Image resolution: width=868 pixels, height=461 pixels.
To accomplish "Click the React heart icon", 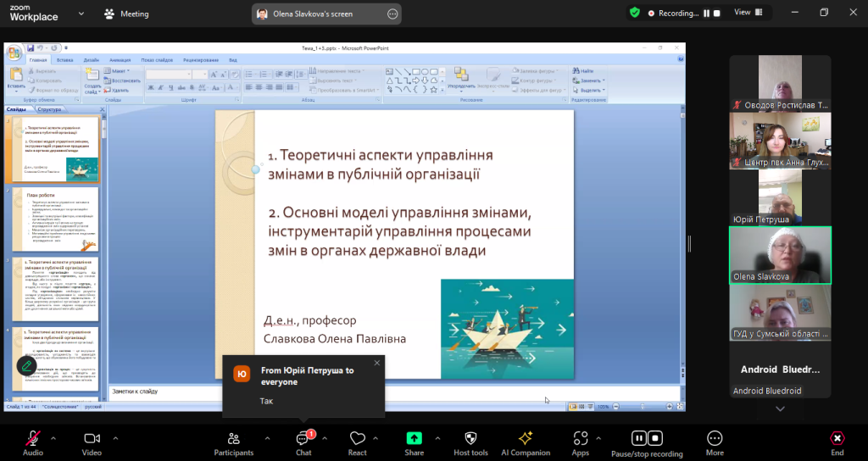I will coord(357,438).
